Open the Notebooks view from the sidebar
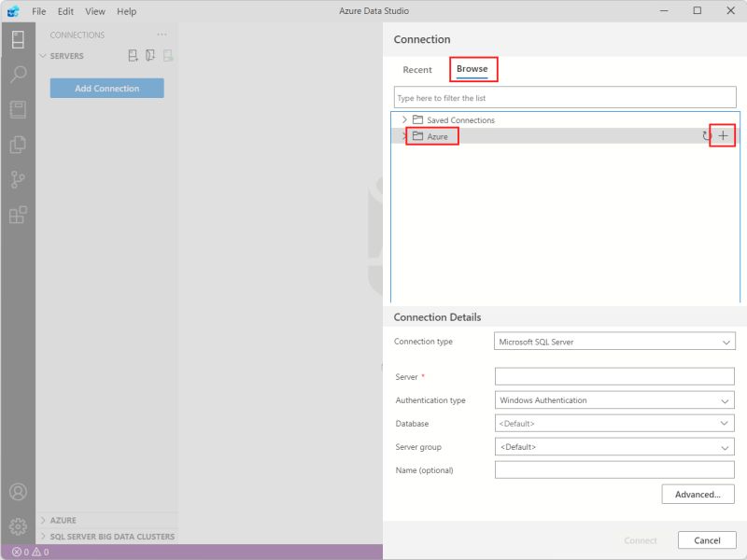Screen dimensions: 747x560 [17, 108]
